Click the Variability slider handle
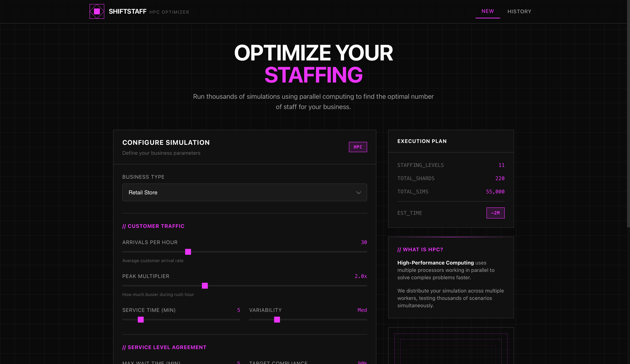630x364 pixels. pos(277,319)
